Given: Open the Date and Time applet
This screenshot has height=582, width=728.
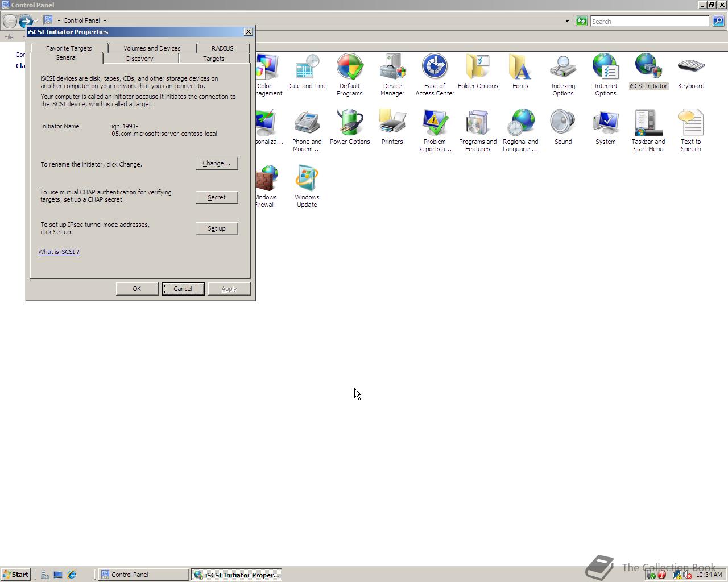Looking at the screenshot, I should coord(307,72).
